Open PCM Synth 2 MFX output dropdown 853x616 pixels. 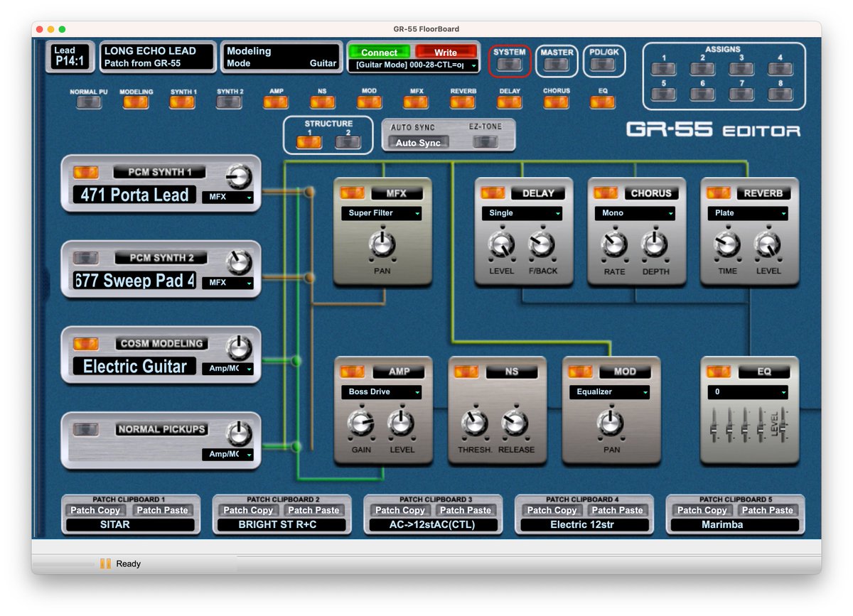[228, 283]
